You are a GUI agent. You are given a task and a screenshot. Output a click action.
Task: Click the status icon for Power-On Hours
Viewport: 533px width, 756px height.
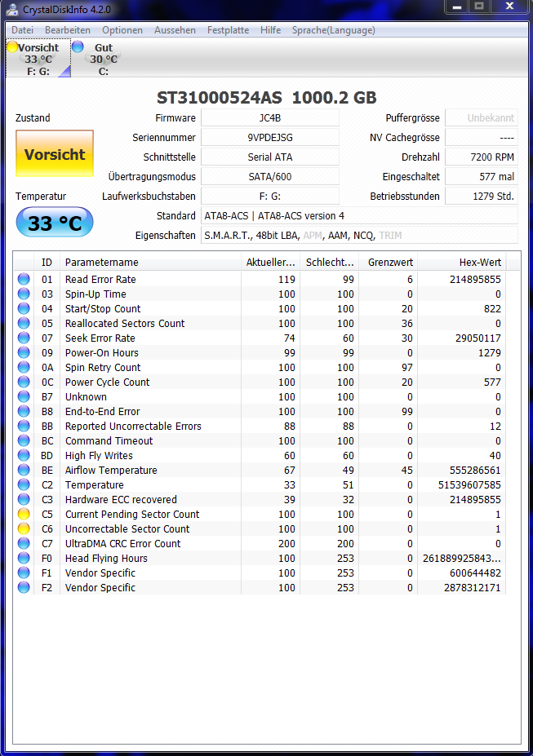[x=24, y=352]
